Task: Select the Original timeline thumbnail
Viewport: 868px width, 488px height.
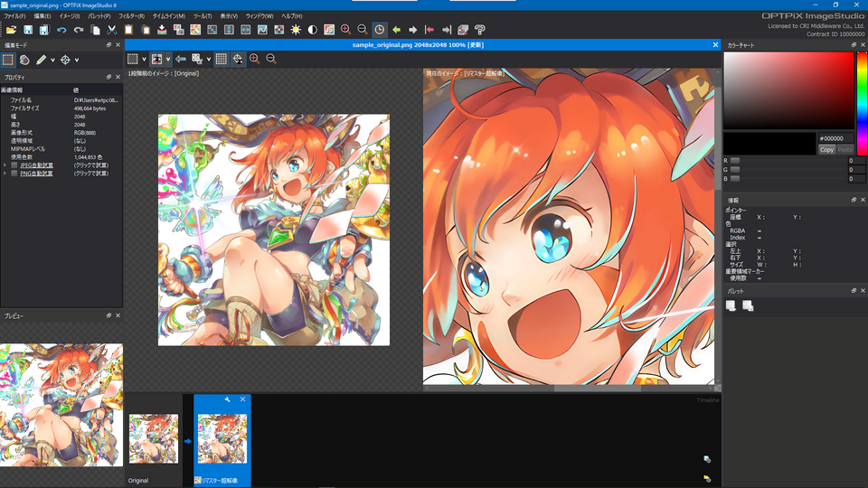Action: pos(154,439)
